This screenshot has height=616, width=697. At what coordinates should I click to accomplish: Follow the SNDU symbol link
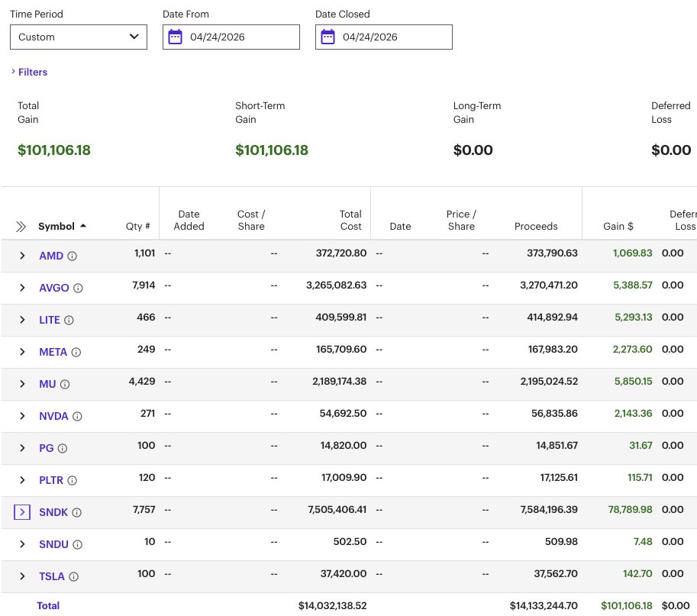pyautogui.click(x=53, y=544)
